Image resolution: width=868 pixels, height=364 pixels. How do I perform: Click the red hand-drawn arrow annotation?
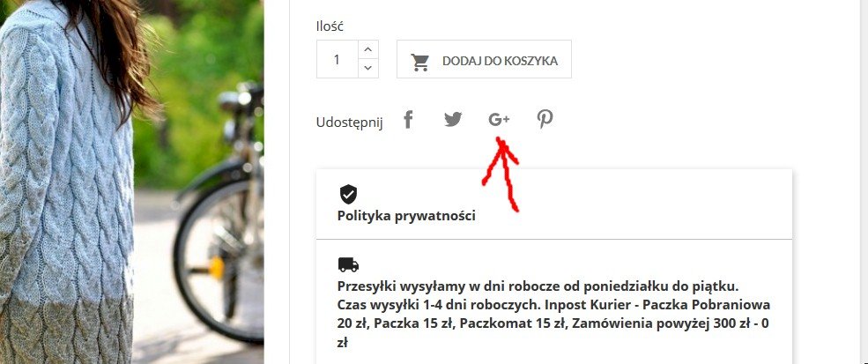[x=501, y=174]
